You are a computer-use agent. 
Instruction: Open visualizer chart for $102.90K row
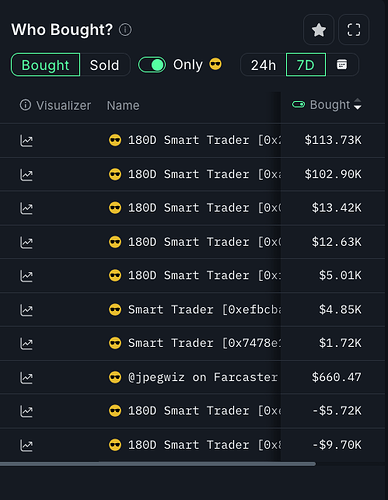coord(26,175)
